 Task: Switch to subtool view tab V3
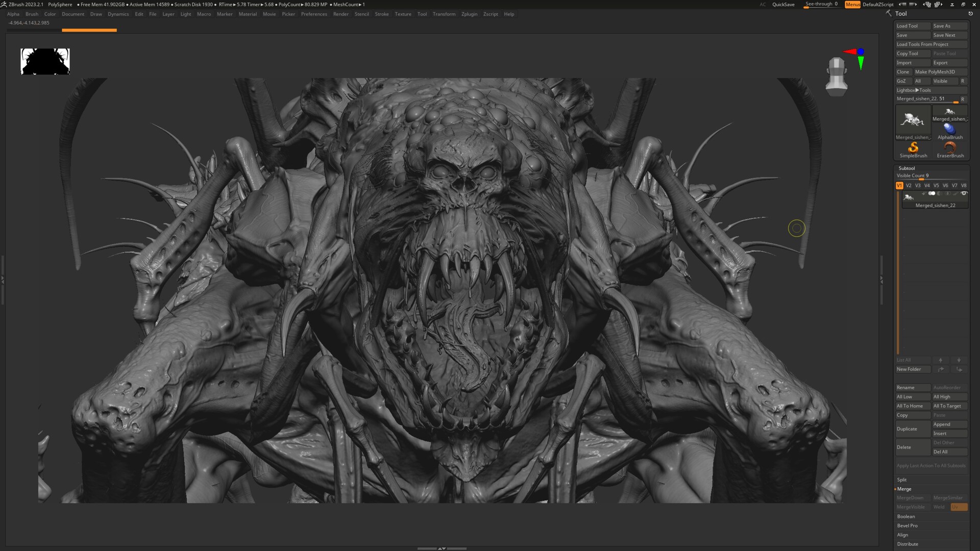coord(918,185)
